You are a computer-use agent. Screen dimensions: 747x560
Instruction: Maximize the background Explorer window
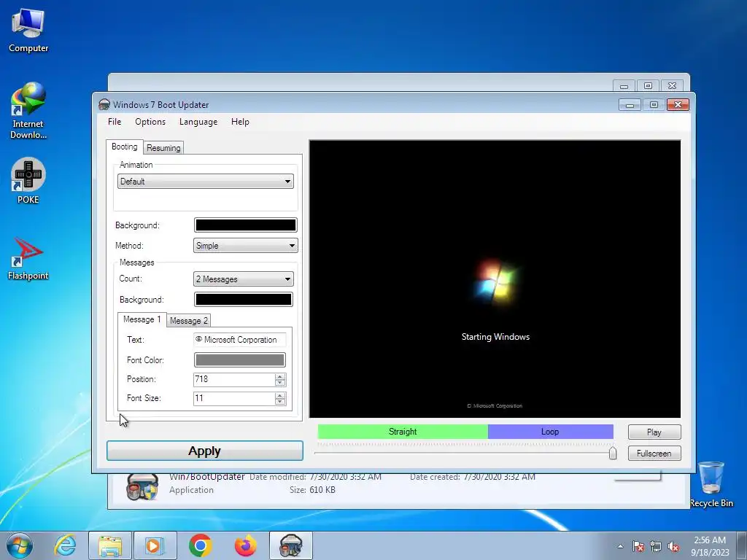(648, 86)
